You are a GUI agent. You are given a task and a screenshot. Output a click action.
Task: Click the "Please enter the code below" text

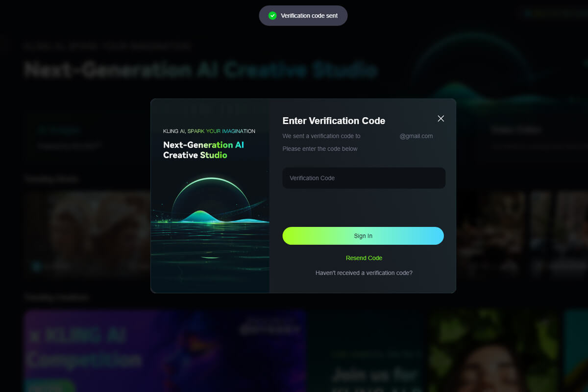click(x=320, y=148)
